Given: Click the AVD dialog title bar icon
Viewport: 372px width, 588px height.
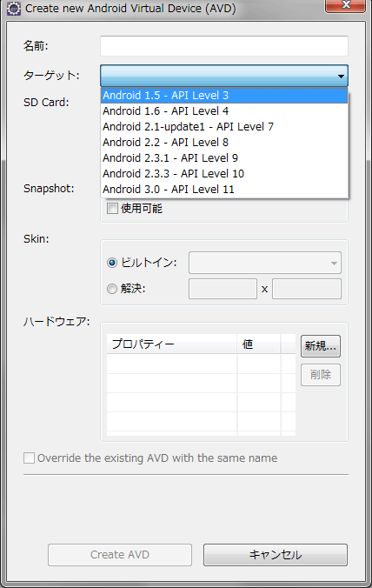Looking at the screenshot, I should tap(14, 8).
